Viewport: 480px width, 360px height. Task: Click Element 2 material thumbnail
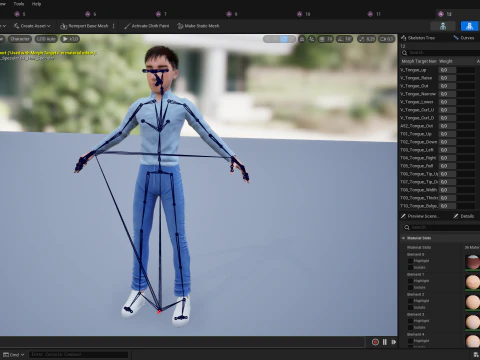click(x=473, y=302)
